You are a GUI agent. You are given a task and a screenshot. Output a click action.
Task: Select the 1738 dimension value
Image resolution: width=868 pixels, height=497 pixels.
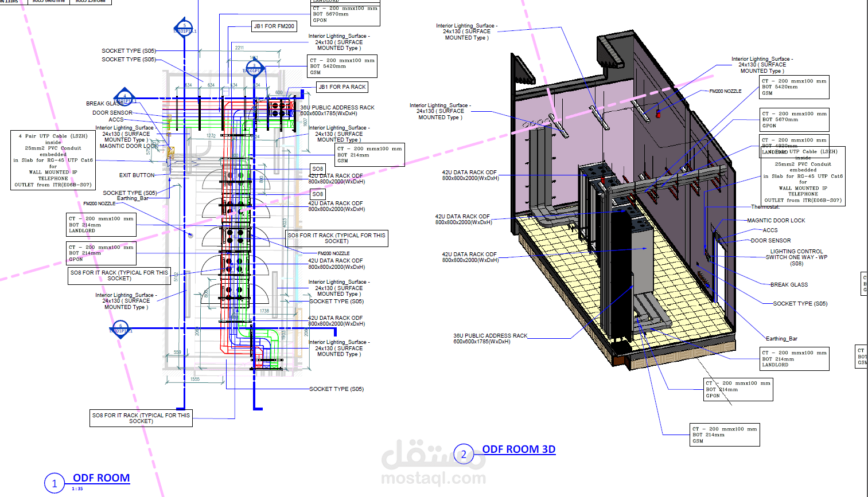(264, 311)
